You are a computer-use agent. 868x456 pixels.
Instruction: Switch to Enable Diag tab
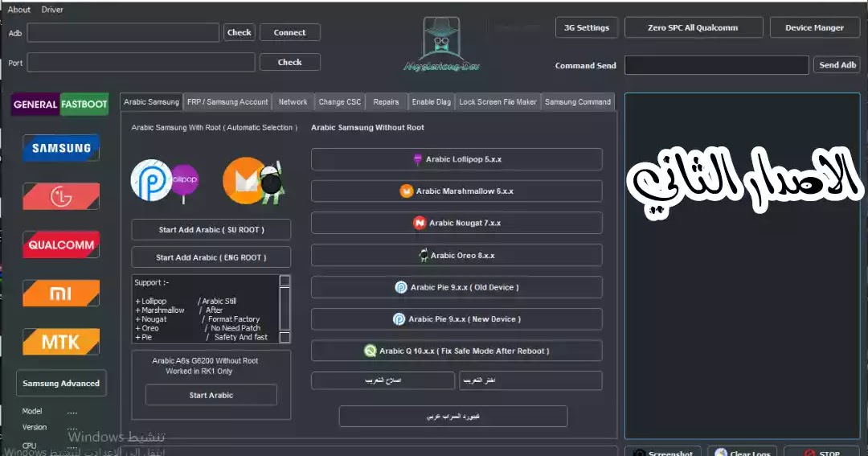(432, 102)
